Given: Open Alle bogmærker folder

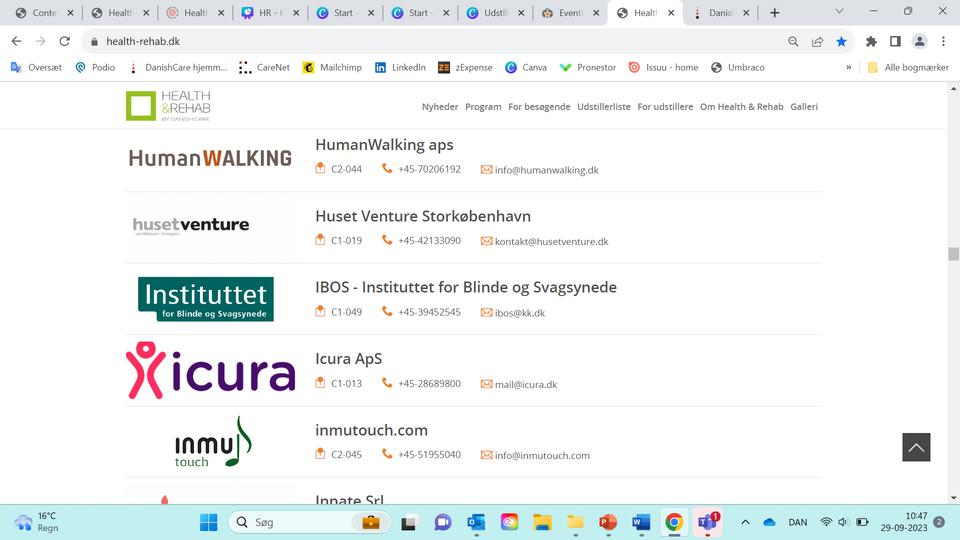Looking at the screenshot, I should [908, 67].
